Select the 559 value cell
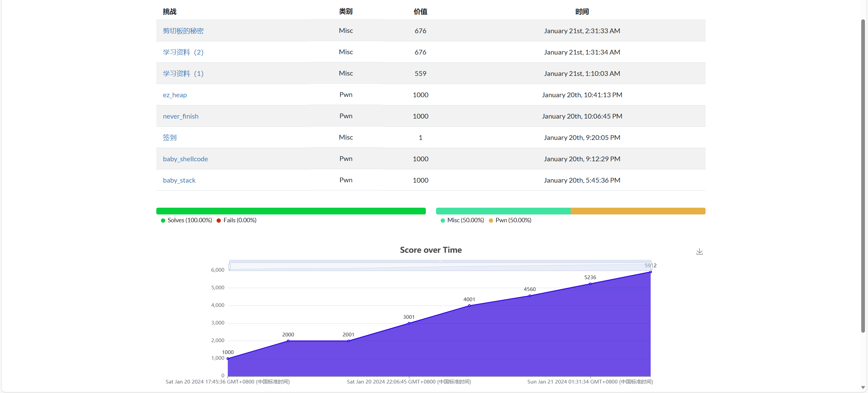The image size is (868, 393). pos(420,74)
